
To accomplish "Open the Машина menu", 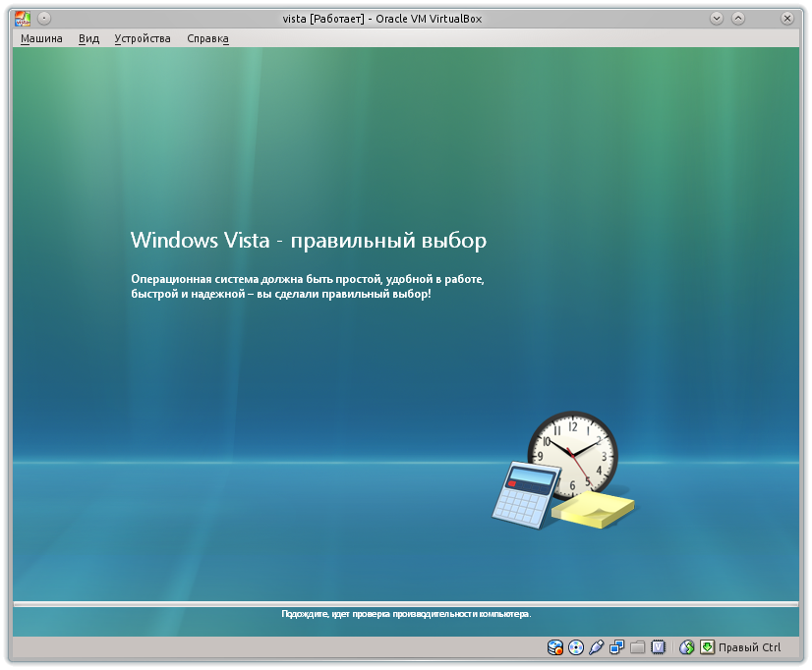I will point(40,37).
